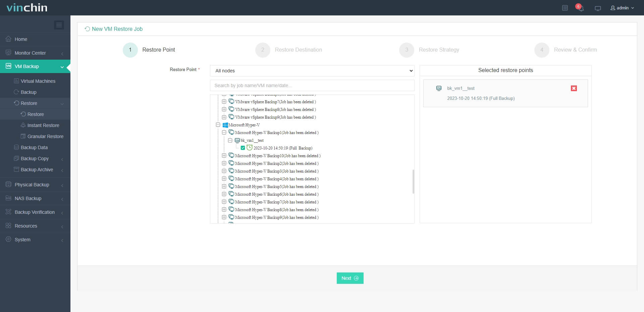Viewport: 644px width, 312px height.
Task: Open the notifications bell icon
Action: pos(580,8)
